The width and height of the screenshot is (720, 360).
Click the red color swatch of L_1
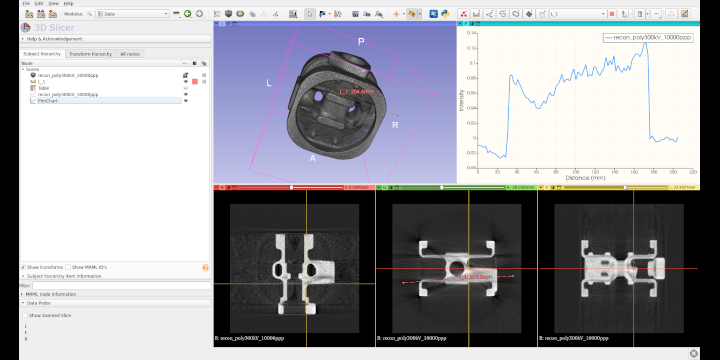pyautogui.click(x=195, y=81)
